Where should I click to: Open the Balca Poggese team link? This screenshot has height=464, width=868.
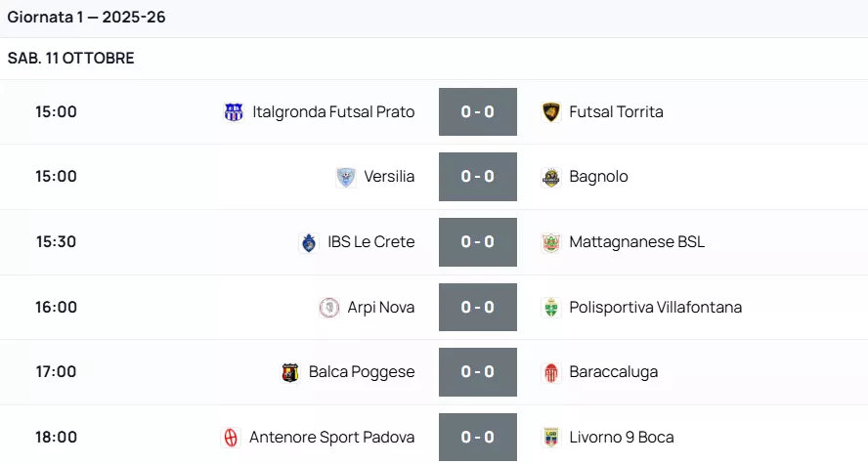362,372
